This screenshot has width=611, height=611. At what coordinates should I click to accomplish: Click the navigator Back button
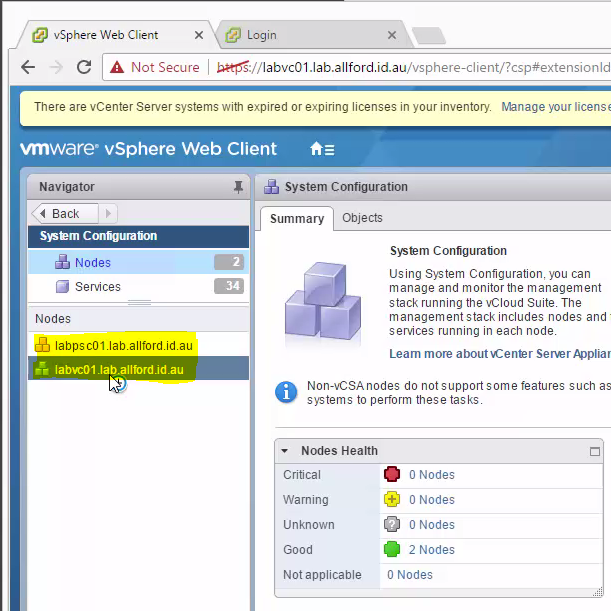click(x=65, y=214)
